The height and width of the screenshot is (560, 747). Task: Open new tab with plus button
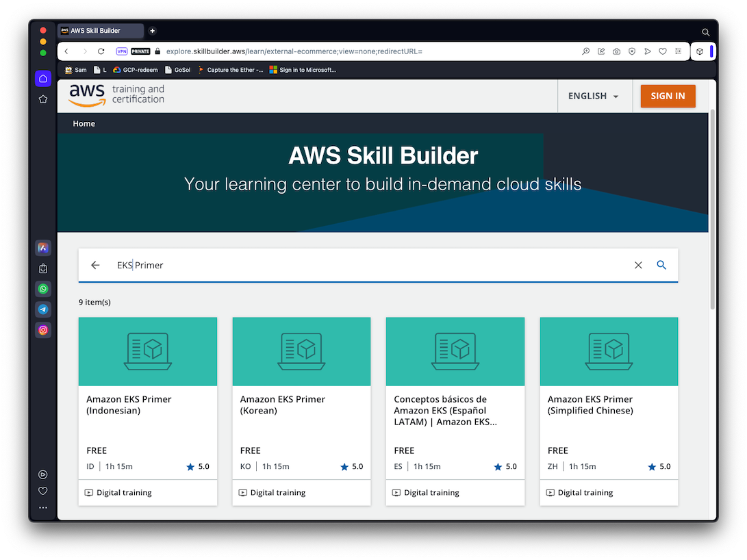[153, 31]
